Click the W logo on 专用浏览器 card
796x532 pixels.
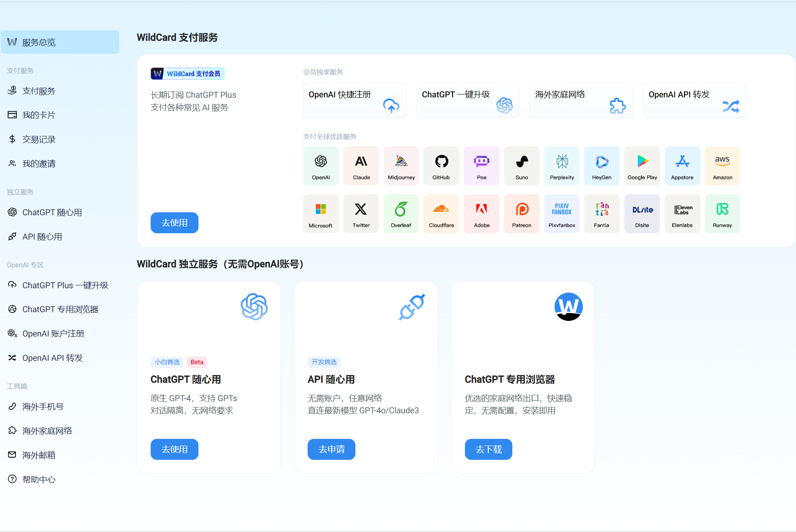tap(569, 307)
